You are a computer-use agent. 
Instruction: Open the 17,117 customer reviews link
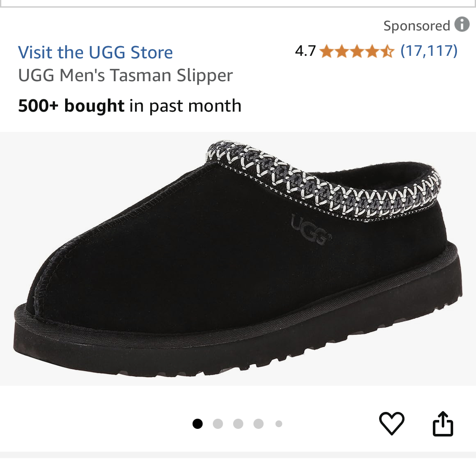(429, 51)
